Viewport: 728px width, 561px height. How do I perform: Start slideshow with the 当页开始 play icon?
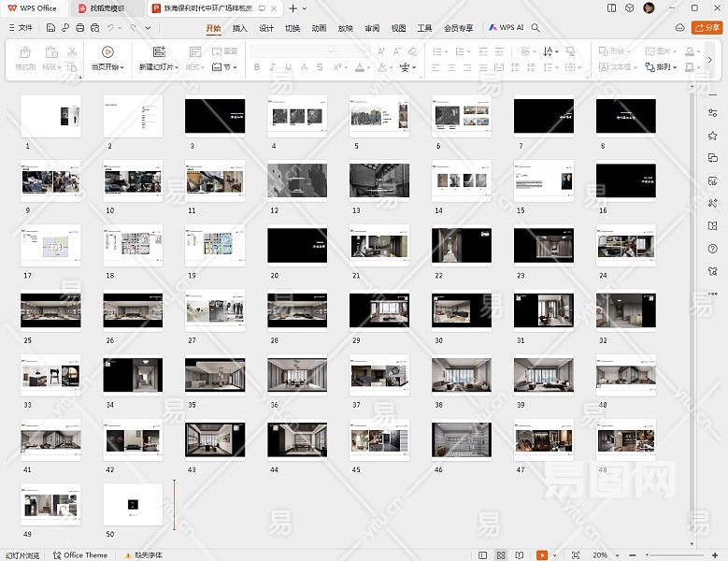[x=107, y=52]
